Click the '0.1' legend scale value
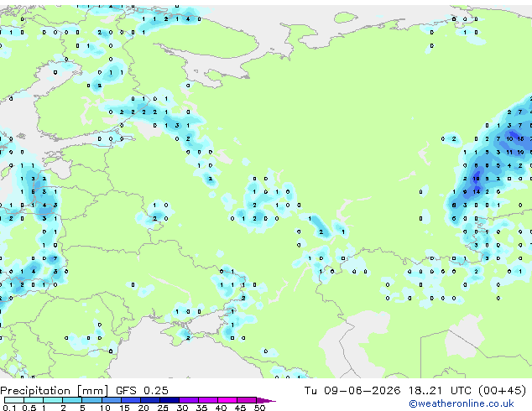This screenshot has width=532, height=411. pos(9,408)
